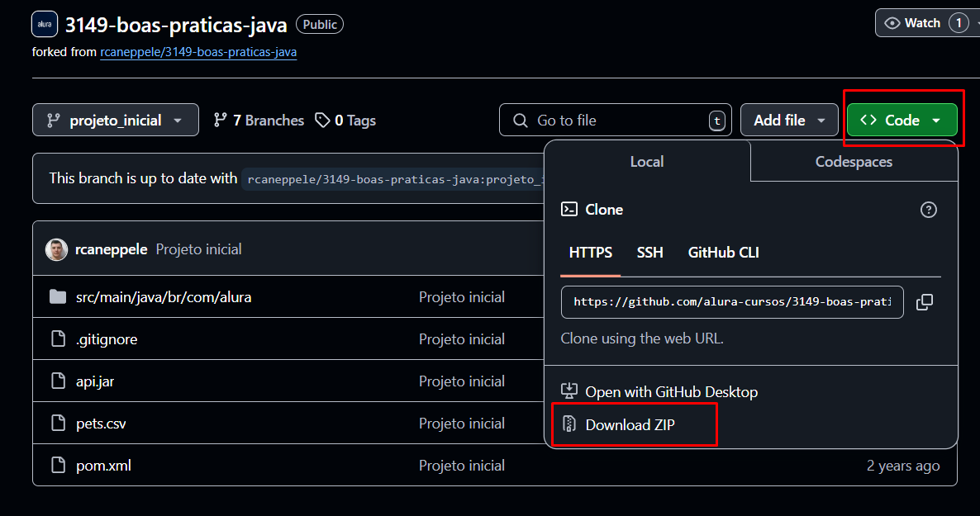Click the Public visibility badge
Screen dimensions: 980x516
coord(320,25)
